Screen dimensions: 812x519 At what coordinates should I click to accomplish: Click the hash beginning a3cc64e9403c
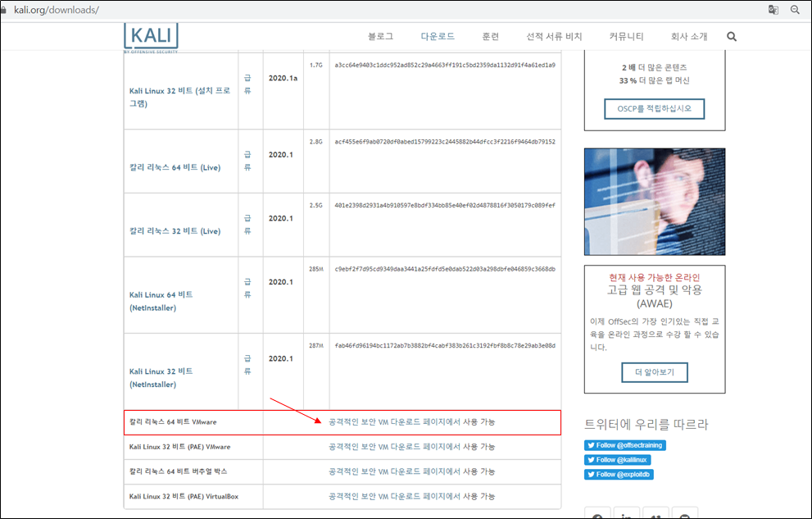(x=445, y=66)
